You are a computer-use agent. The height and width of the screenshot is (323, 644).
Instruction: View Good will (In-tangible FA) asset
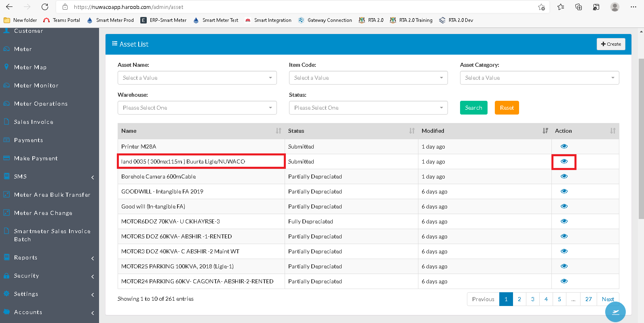point(564,206)
